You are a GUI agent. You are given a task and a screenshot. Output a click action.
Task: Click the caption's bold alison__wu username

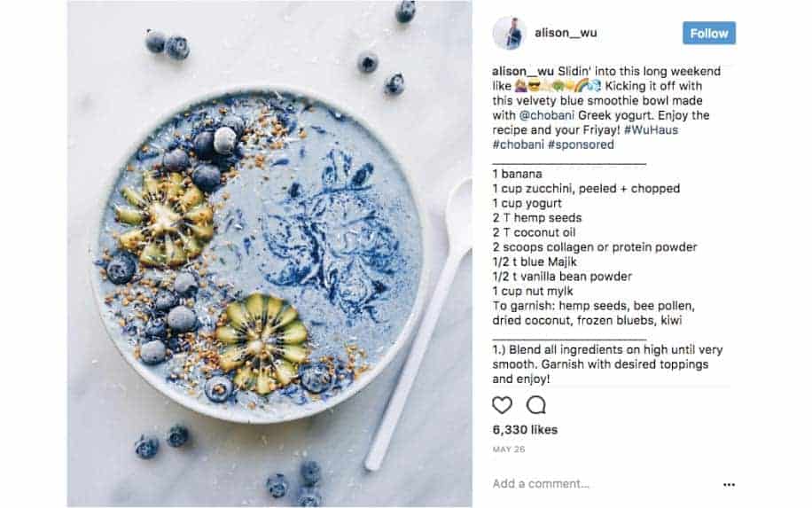click(x=523, y=71)
